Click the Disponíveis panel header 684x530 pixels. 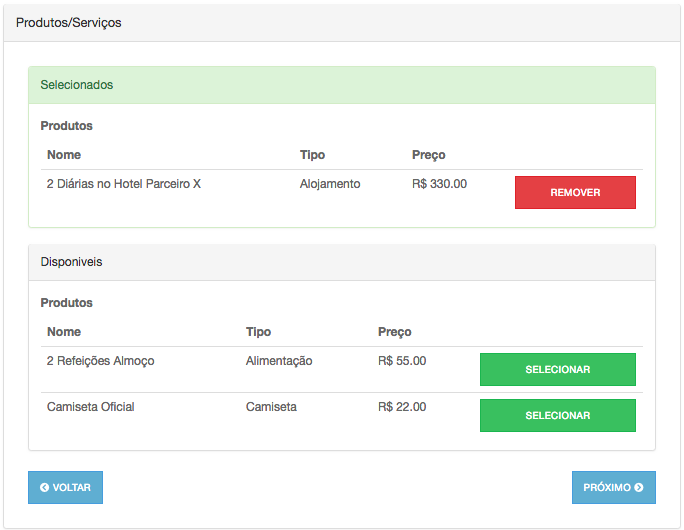(342, 262)
